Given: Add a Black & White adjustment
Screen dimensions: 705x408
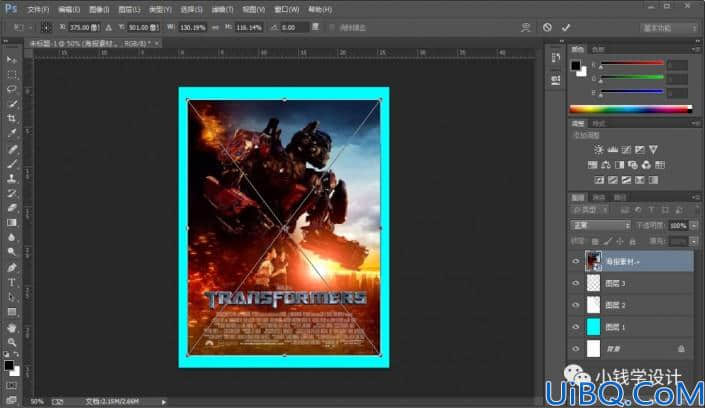Looking at the screenshot, I should click(x=620, y=165).
